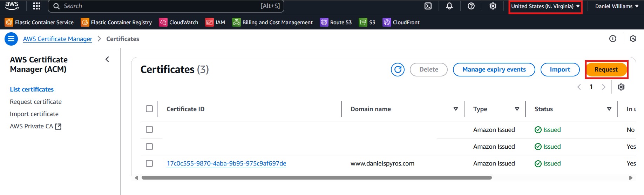
Task: Click the Certificate ID column header
Action: pos(185,109)
